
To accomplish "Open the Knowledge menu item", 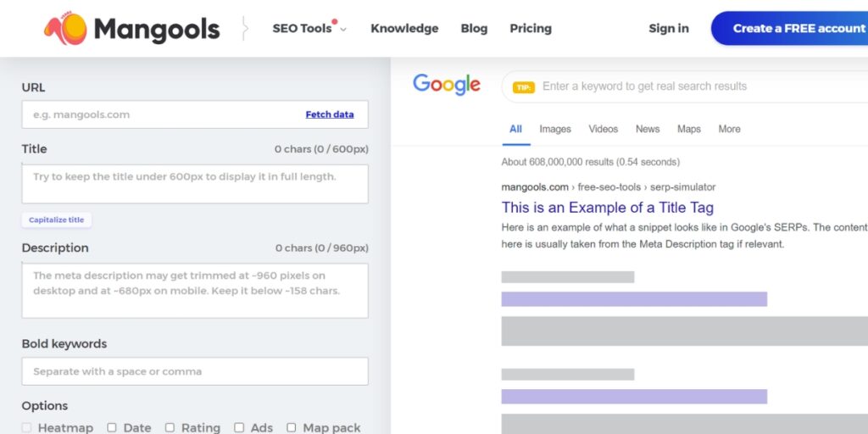I will tap(404, 28).
